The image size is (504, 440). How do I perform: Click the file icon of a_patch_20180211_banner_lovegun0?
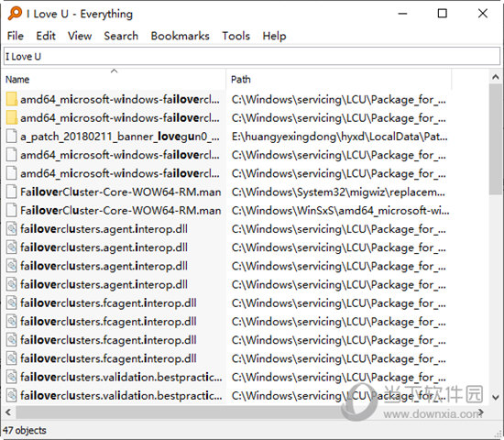12,137
